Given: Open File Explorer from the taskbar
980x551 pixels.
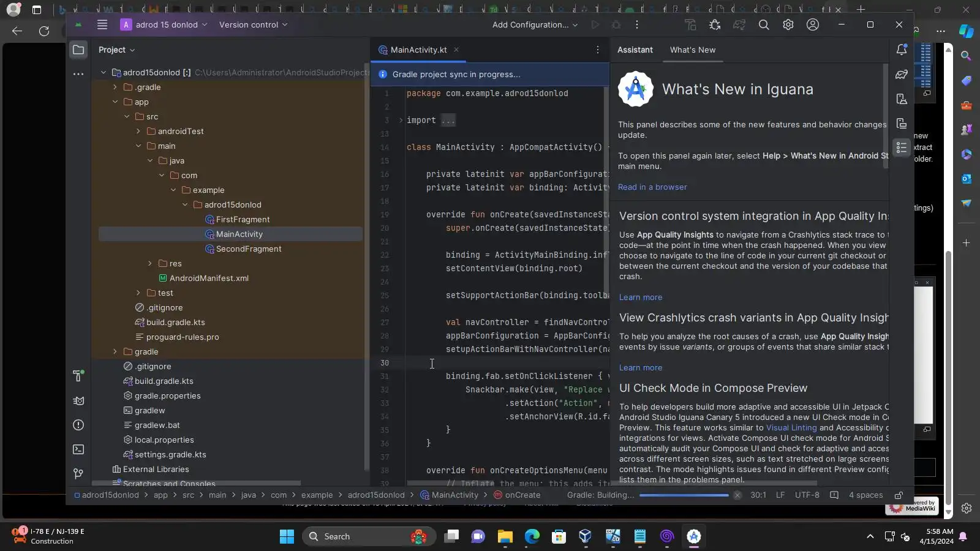Looking at the screenshot, I should pyautogui.click(x=505, y=536).
